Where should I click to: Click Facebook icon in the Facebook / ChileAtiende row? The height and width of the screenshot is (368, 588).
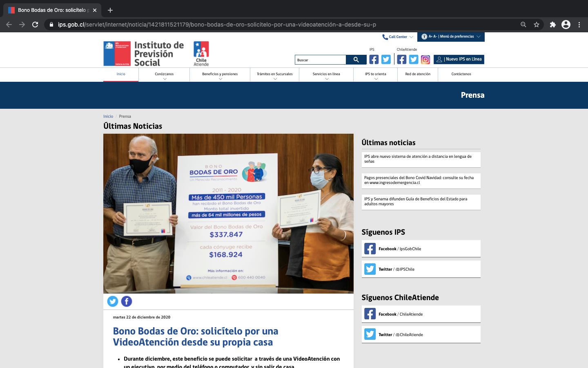[370, 314]
